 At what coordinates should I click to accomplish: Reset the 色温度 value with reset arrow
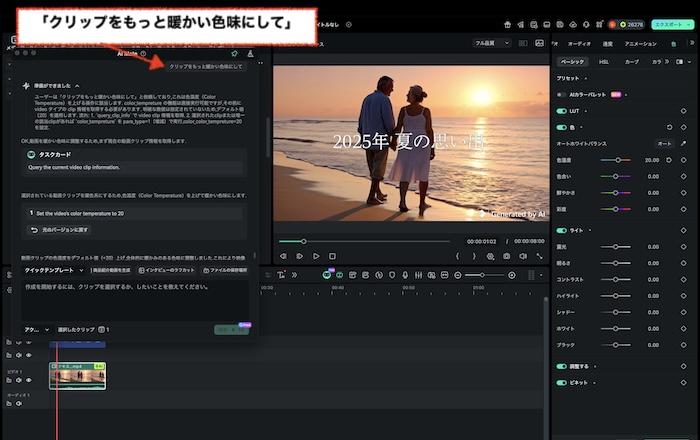pyautogui.click(x=669, y=160)
